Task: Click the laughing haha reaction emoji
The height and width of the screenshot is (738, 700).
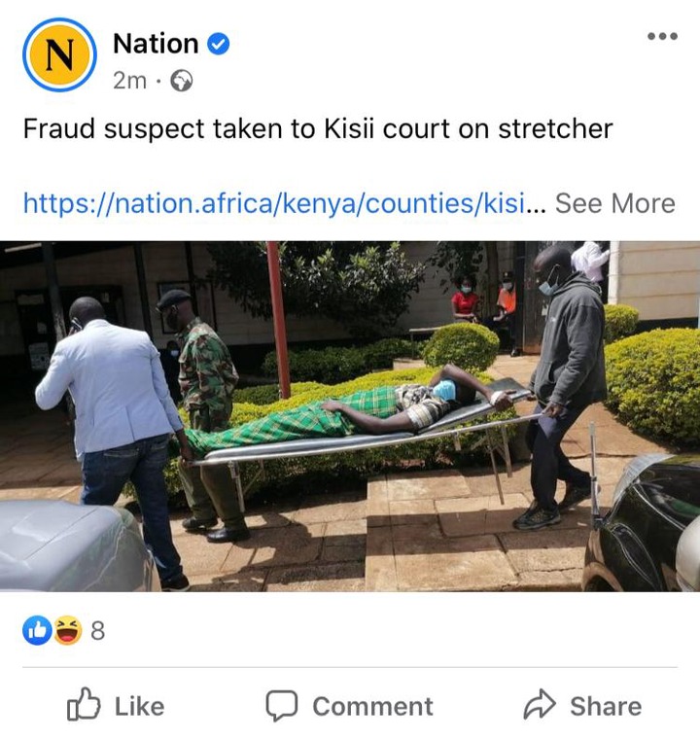Action: [x=67, y=630]
